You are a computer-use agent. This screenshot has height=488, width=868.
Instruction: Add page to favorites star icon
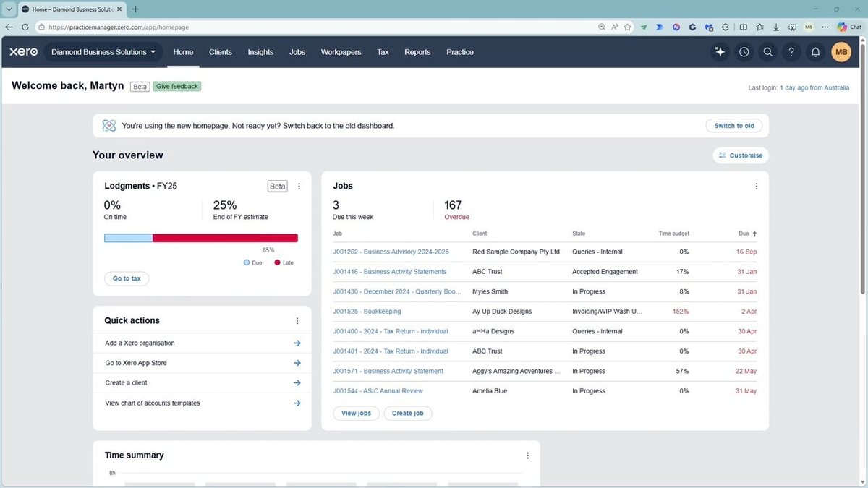tap(628, 27)
